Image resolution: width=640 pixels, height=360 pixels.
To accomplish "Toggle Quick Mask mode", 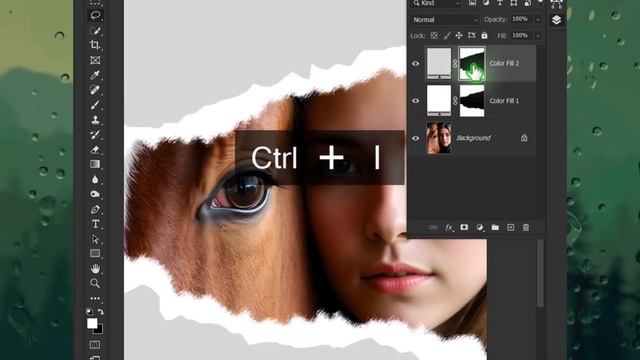I will point(95,345).
